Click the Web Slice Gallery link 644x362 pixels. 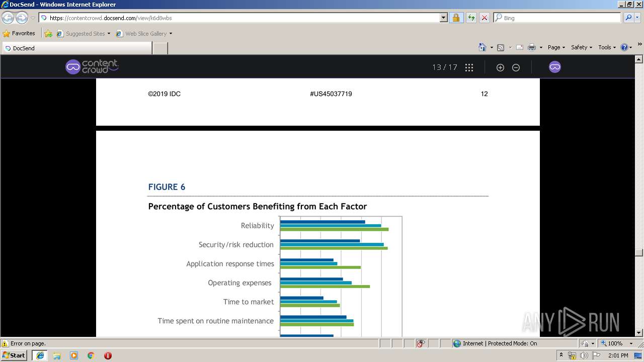coord(146,34)
